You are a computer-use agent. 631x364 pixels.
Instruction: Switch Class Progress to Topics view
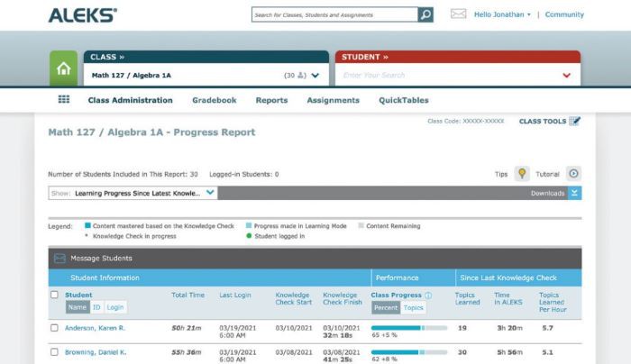[x=413, y=307]
